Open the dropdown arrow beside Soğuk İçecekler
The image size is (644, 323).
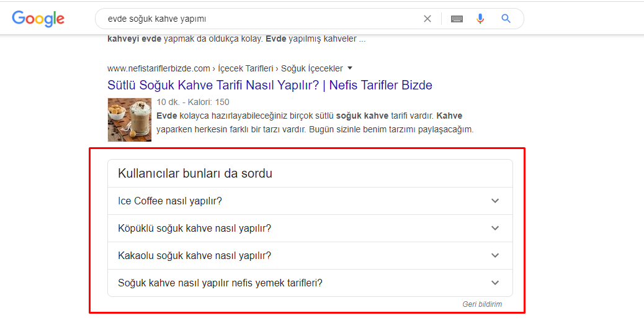click(x=350, y=68)
